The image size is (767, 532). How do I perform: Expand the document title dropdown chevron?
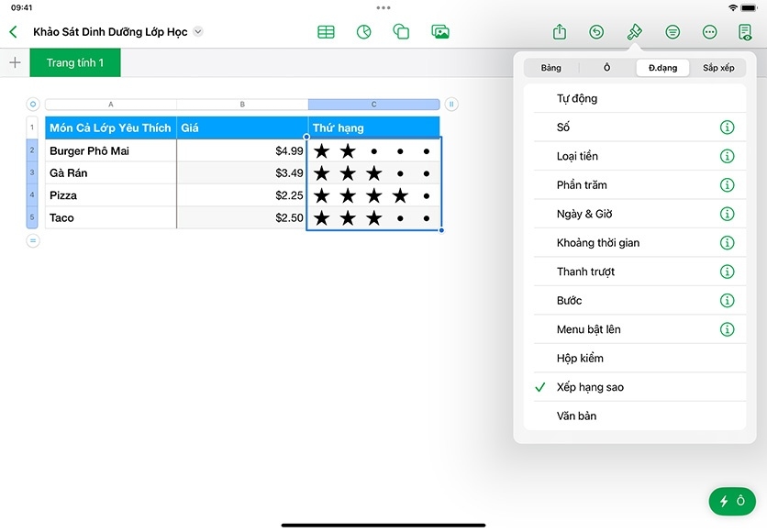click(198, 32)
